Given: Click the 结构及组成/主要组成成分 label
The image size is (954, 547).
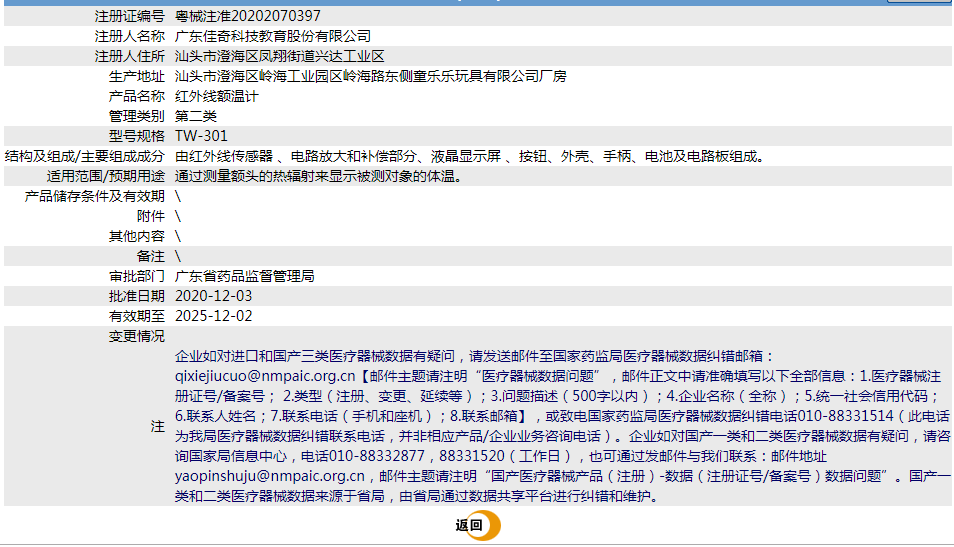Looking at the screenshot, I should (x=85, y=157).
